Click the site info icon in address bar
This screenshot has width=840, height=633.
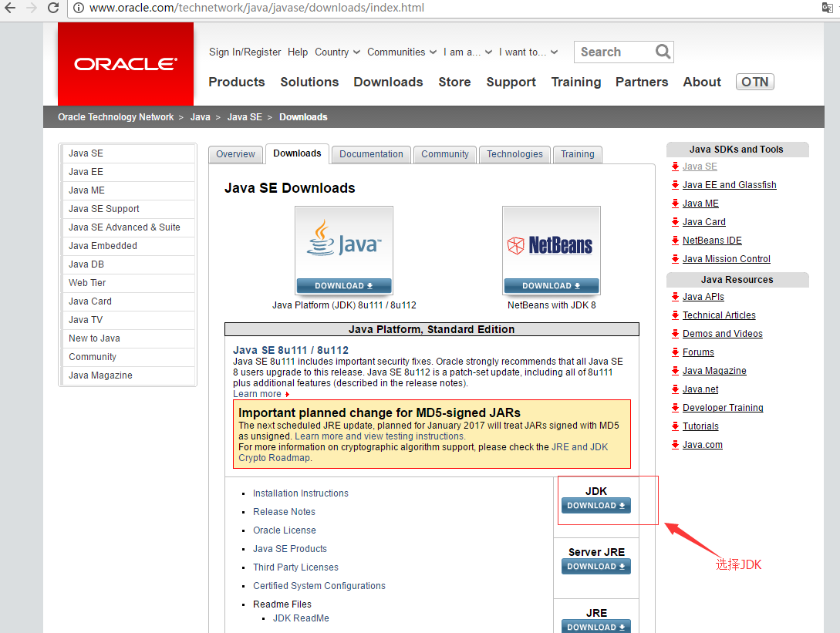click(78, 8)
